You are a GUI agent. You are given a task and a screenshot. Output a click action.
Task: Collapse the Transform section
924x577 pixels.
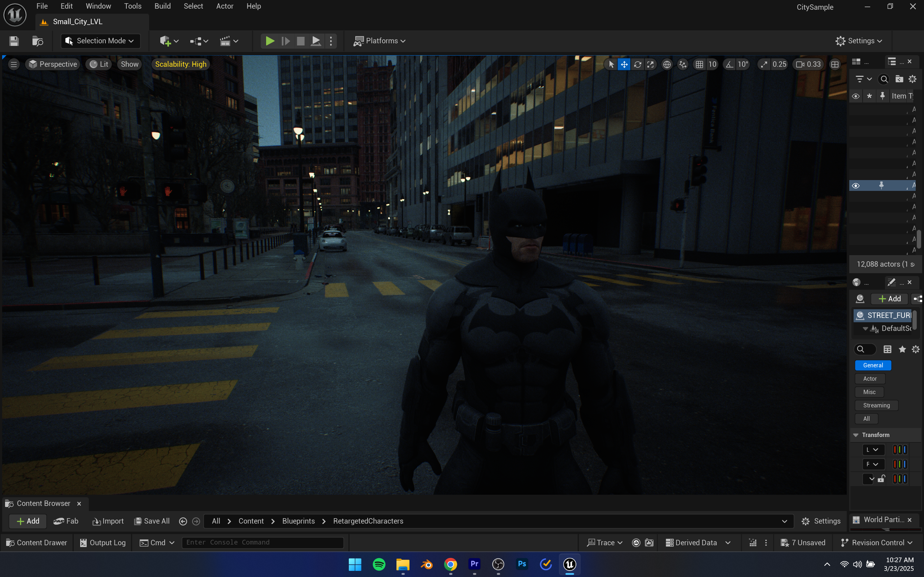click(x=856, y=435)
